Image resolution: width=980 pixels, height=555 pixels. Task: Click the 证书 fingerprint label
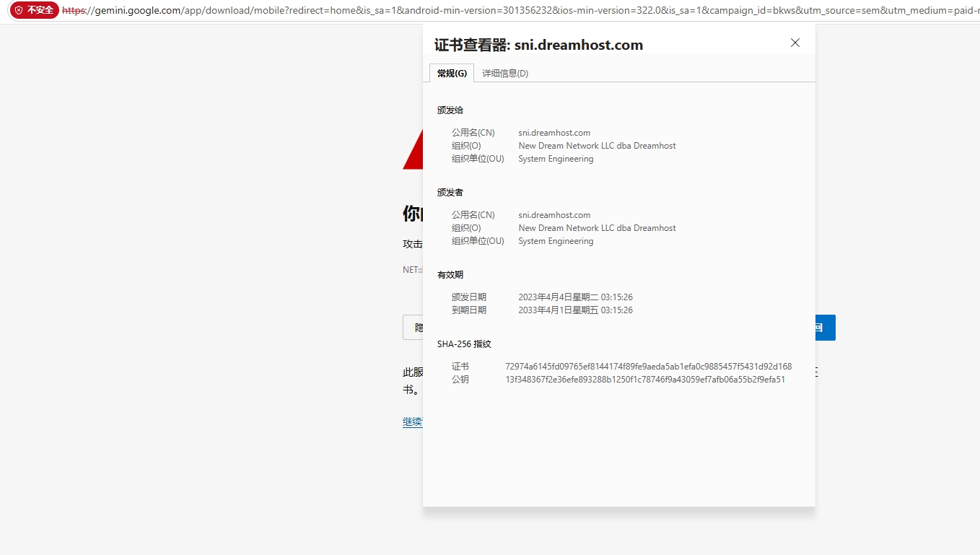pyautogui.click(x=460, y=367)
